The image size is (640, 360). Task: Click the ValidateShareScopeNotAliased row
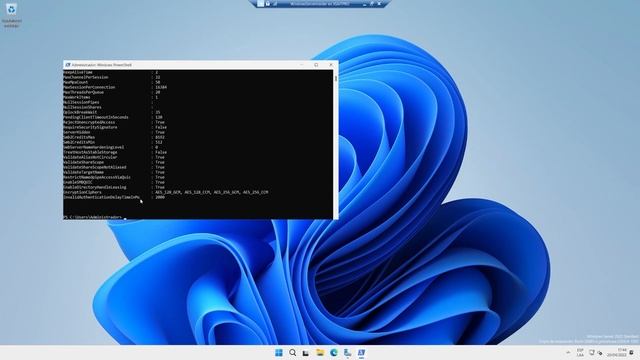click(x=114, y=167)
